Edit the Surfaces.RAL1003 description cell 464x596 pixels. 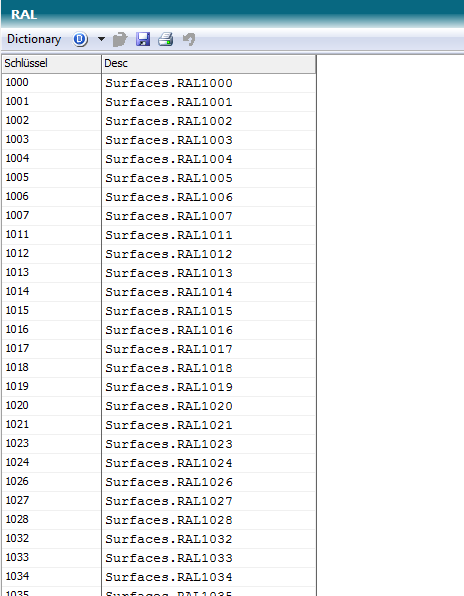pyautogui.click(x=209, y=140)
